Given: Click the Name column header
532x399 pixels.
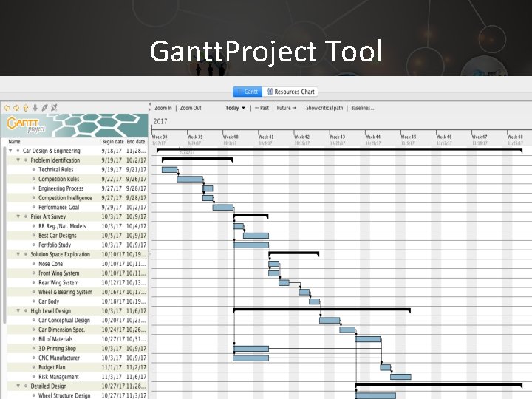Looking at the screenshot, I should coord(15,141).
